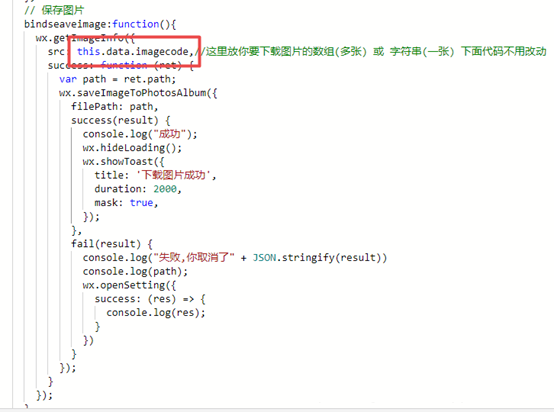Click the console.log(res) statement
The image size is (554, 412).
pyautogui.click(x=155, y=313)
